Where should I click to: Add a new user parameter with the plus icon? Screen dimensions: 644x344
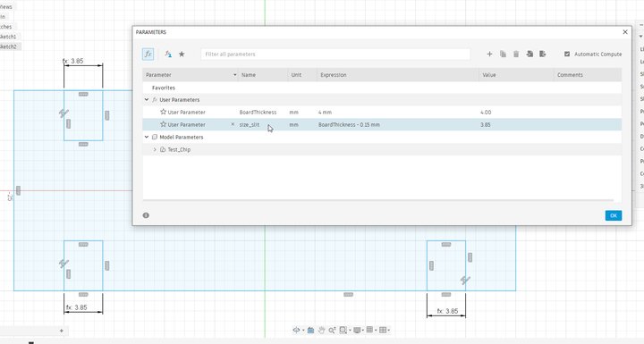point(489,54)
